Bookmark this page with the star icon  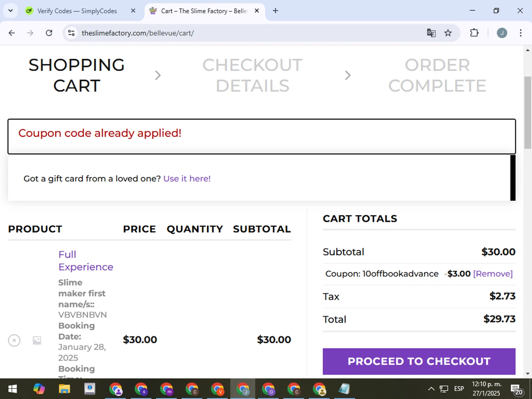448,33
